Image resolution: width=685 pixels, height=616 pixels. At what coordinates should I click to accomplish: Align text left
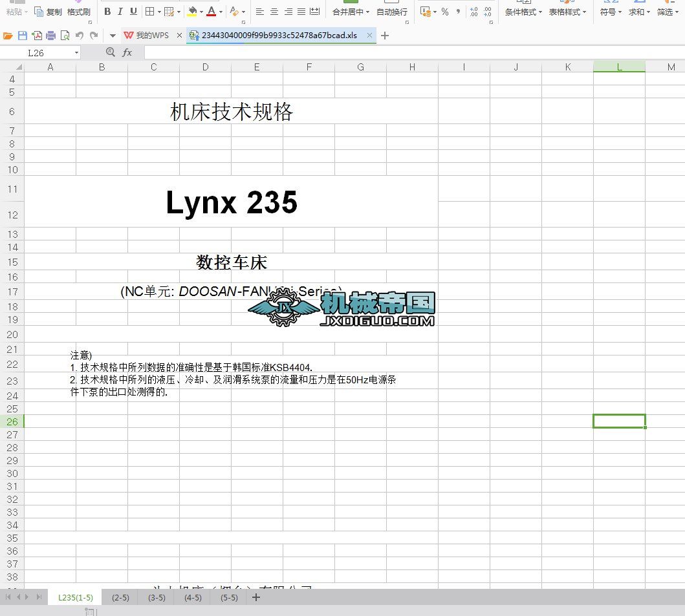click(260, 12)
